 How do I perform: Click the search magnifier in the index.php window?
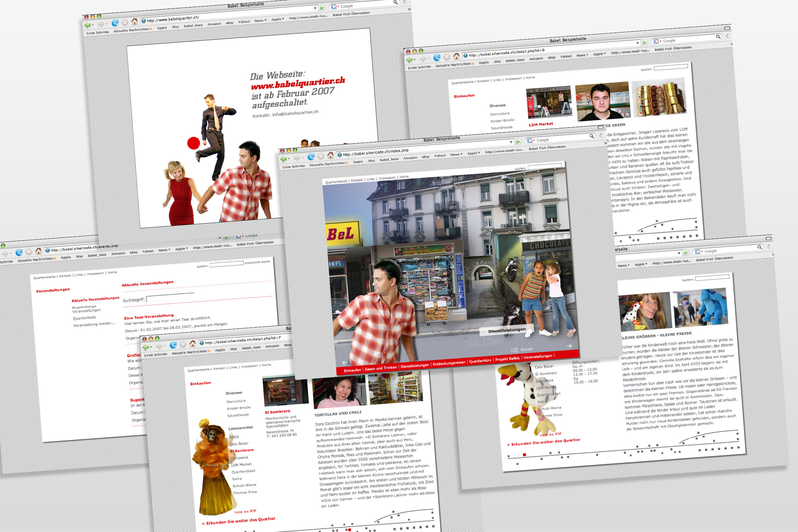[x=592, y=136]
